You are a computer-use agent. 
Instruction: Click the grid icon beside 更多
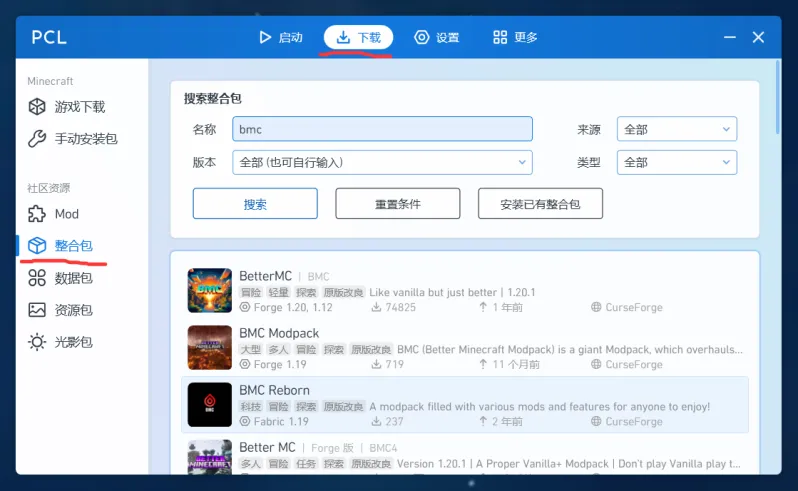tap(500, 37)
